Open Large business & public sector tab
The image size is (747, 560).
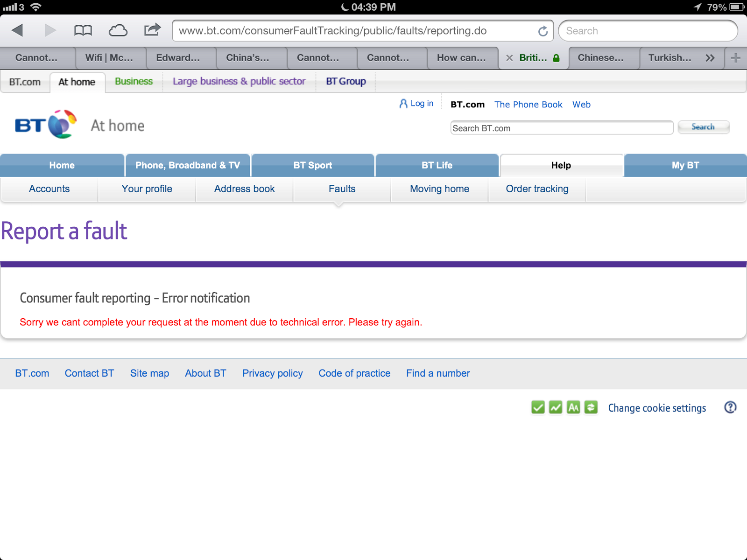(239, 81)
